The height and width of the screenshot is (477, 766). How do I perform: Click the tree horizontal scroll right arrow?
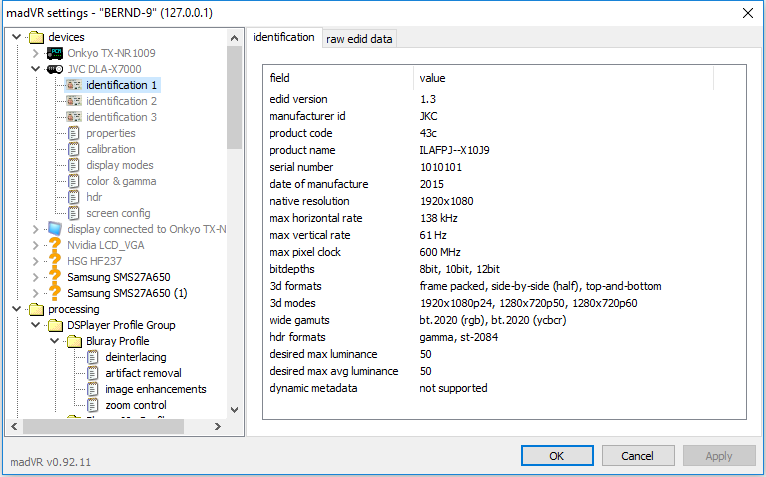pyautogui.click(x=218, y=427)
